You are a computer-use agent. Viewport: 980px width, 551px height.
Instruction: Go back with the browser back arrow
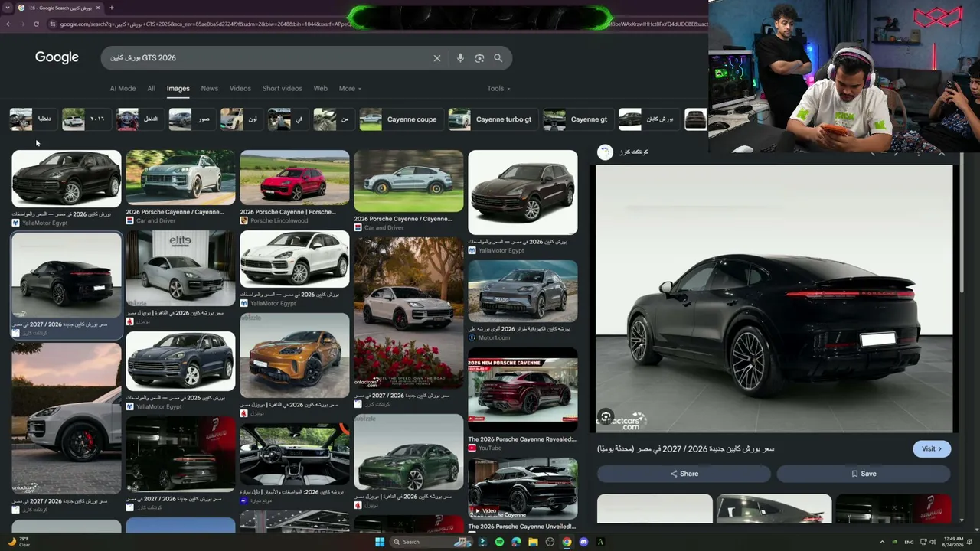[x=8, y=24]
